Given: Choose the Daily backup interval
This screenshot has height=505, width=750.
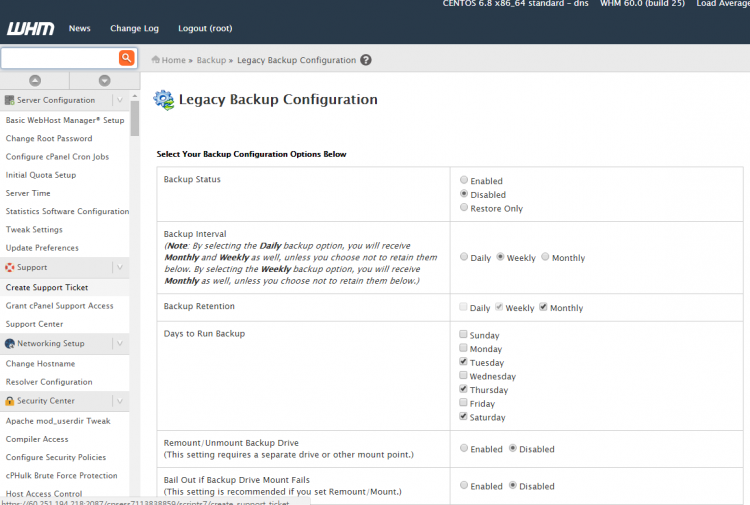Looking at the screenshot, I should (463, 256).
